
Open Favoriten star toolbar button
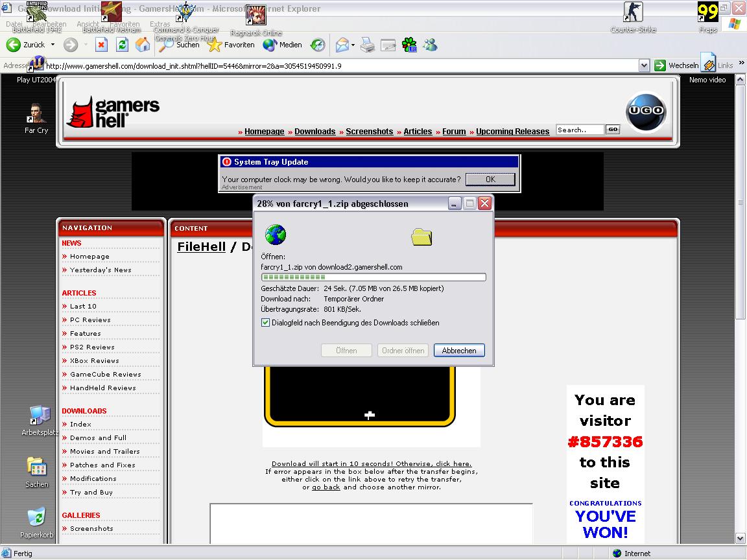(231, 45)
